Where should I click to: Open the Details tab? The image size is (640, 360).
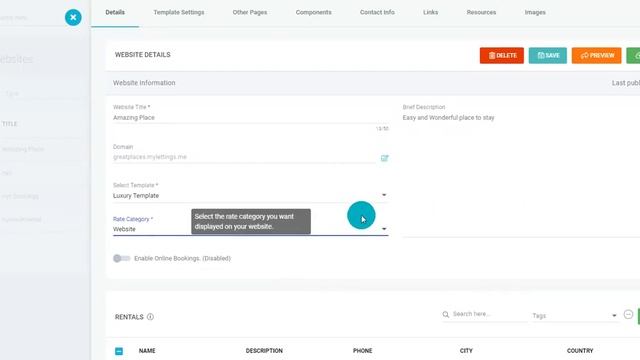115,13
